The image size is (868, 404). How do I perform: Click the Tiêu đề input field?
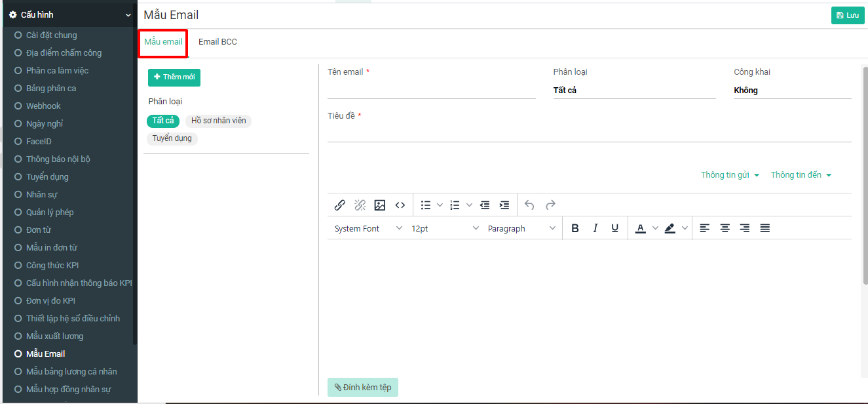click(x=589, y=133)
